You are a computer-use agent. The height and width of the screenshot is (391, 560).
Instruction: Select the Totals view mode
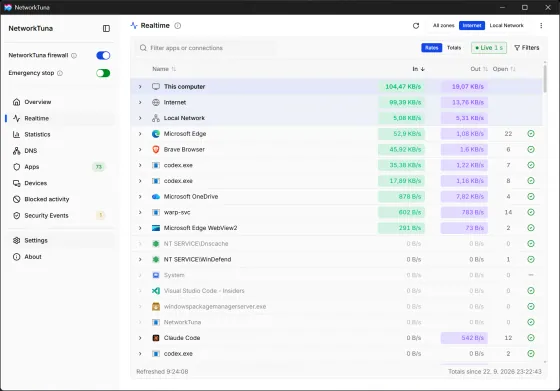pos(454,48)
